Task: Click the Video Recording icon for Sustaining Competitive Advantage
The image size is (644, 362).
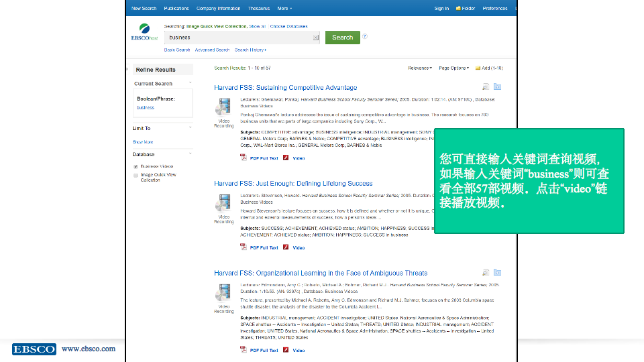Action: (x=223, y=107)
